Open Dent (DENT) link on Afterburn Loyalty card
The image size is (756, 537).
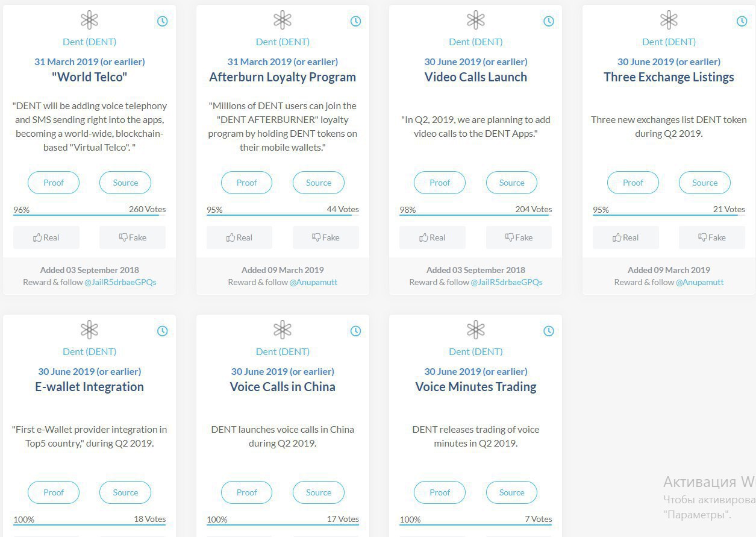point(283,42)
